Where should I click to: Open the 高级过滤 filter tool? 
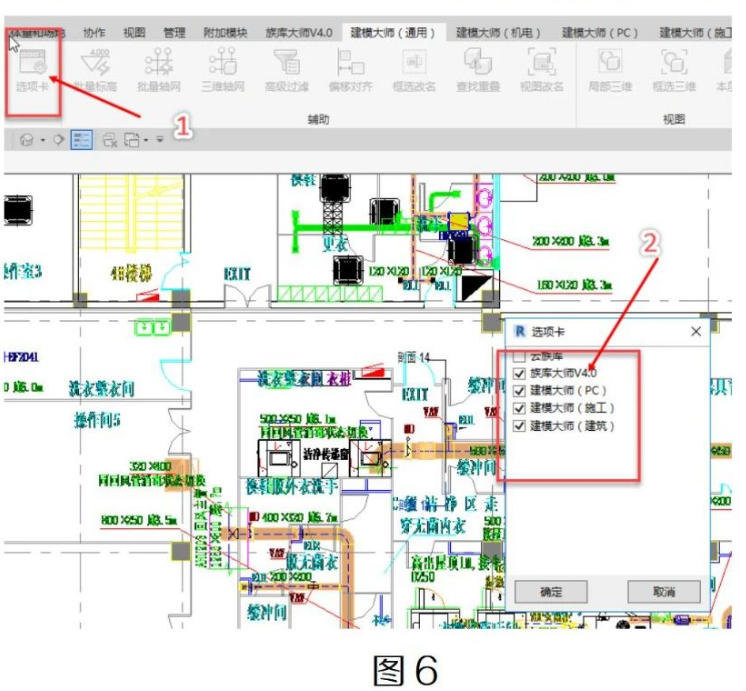click(286, 70)
